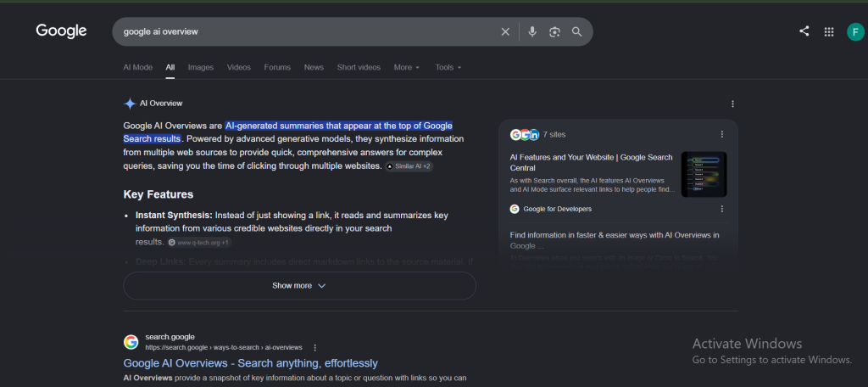Click the Key Features heading
The width and height of the screenshot is (868, 387).
159,194
